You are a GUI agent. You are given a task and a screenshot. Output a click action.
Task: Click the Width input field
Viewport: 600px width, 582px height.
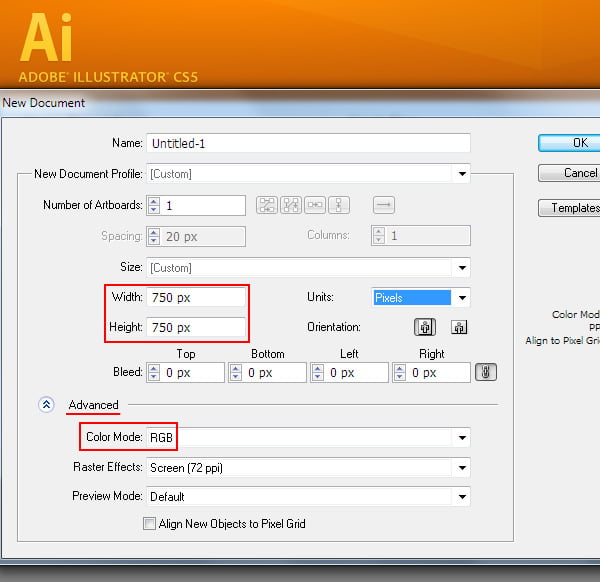tap(196, 297)
